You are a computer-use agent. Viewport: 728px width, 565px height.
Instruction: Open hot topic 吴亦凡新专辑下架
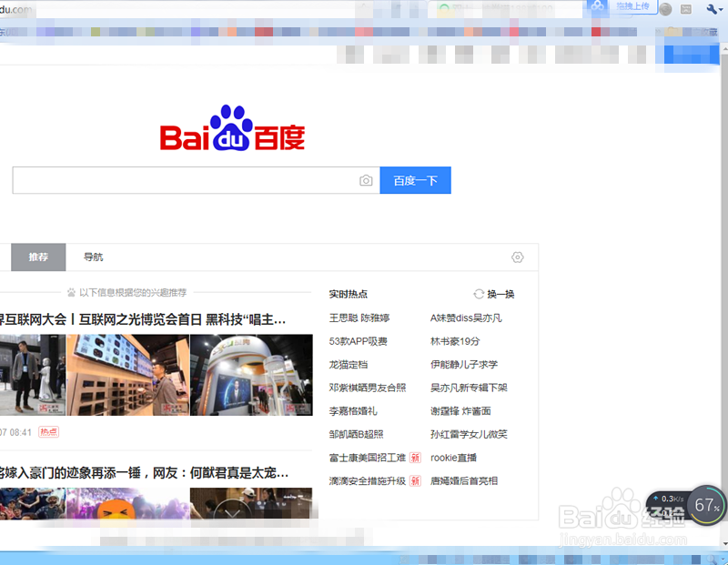point(469,388)
